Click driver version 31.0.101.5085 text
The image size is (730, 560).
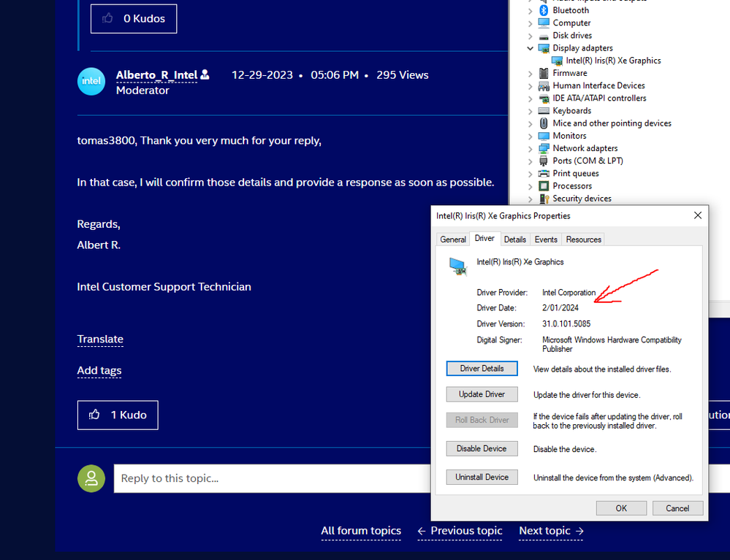(x=566, y=323)
